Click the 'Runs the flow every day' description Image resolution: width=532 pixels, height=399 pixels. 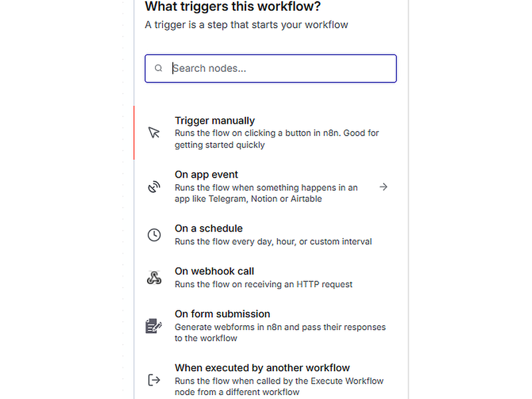point(273,241)
